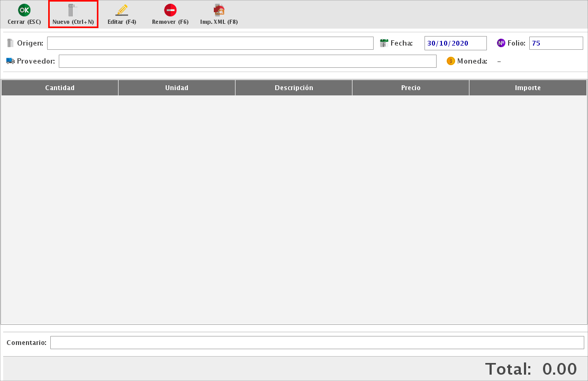Click the green OK Cerrar icon

(x=24, y=10)
